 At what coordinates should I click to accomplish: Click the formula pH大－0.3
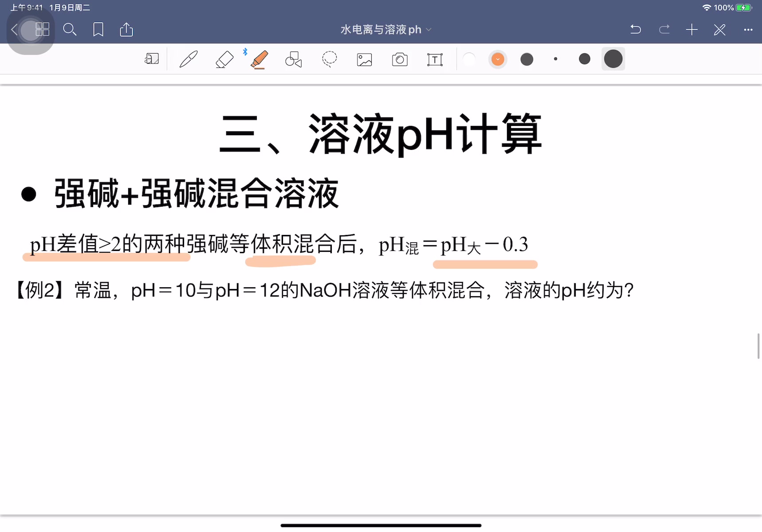tap(484, 245)
